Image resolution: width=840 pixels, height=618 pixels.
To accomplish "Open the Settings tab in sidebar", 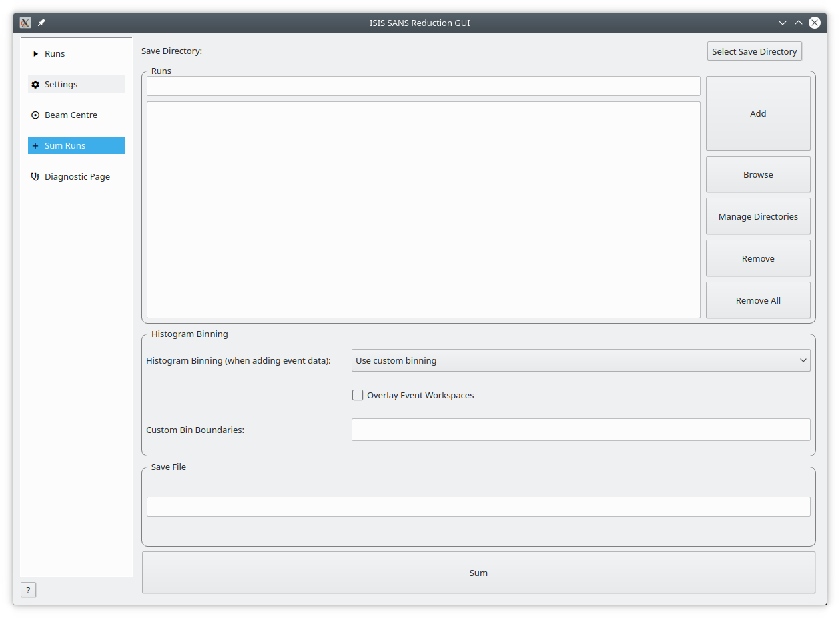I will coord(61,85).
